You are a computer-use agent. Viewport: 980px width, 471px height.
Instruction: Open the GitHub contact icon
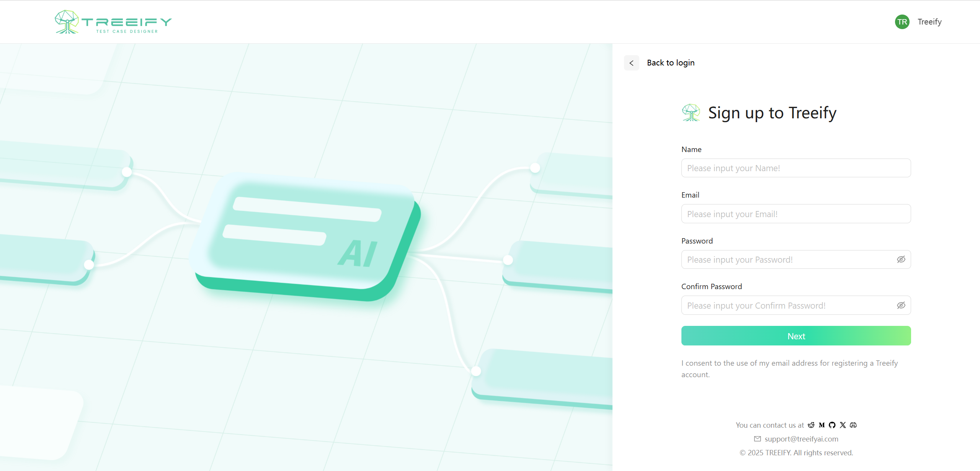(x=832, y=425)
